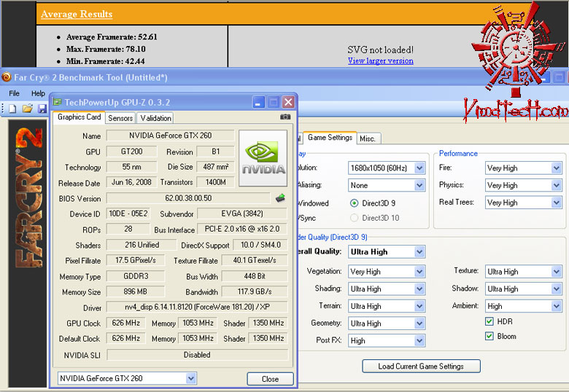
Task: Click the Far Cry 2 logo sidebar image
Action: pos(28,198)
